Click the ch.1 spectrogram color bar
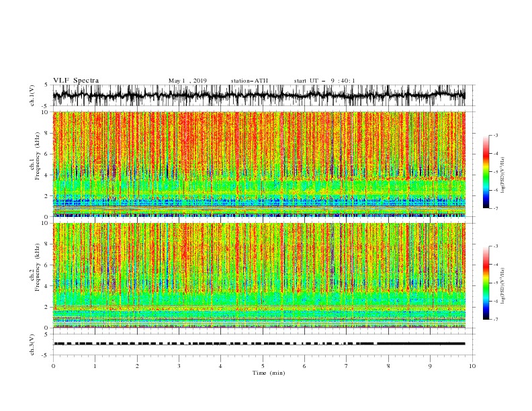Image resolution: width=532 pixels, height=411 pixels. pyautogui.click(x=486, y=171)
